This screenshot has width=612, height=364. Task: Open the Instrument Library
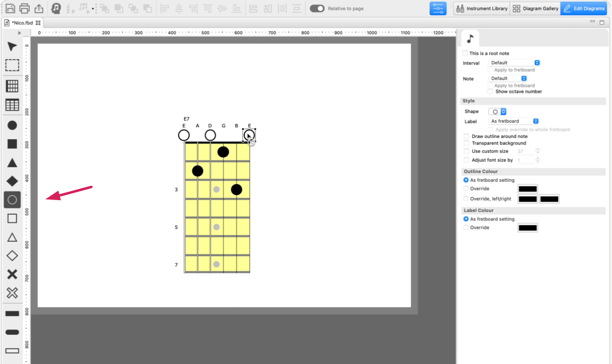(481, 9)
